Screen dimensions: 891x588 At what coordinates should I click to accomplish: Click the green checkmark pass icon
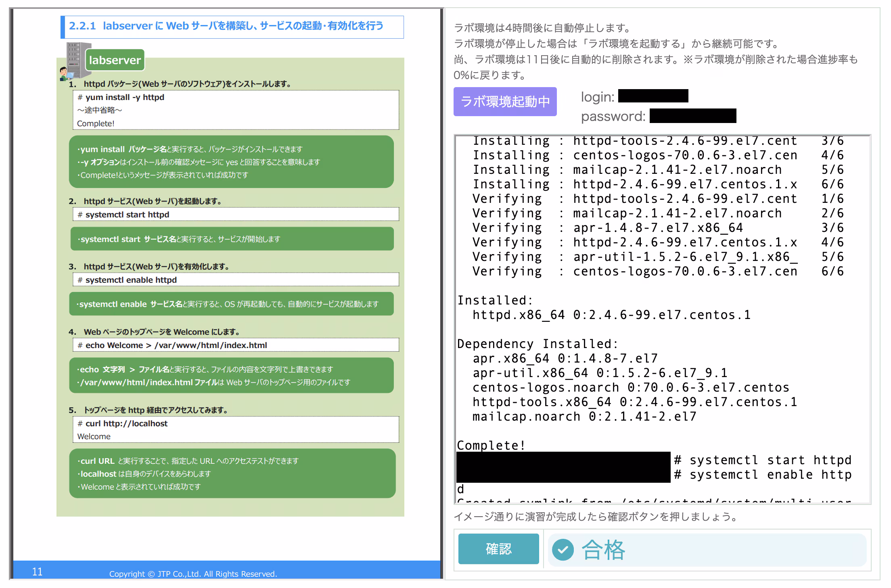tap(563, 549)
